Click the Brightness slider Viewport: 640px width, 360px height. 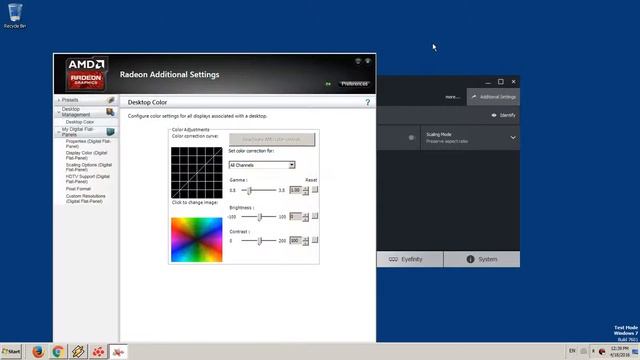click(x=259, y=217)
